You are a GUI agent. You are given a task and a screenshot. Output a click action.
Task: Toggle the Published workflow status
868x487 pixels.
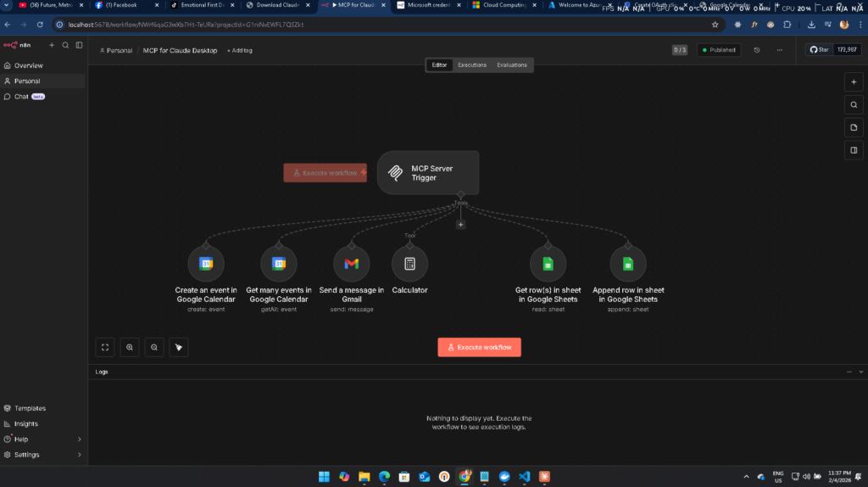click(719, 50)
